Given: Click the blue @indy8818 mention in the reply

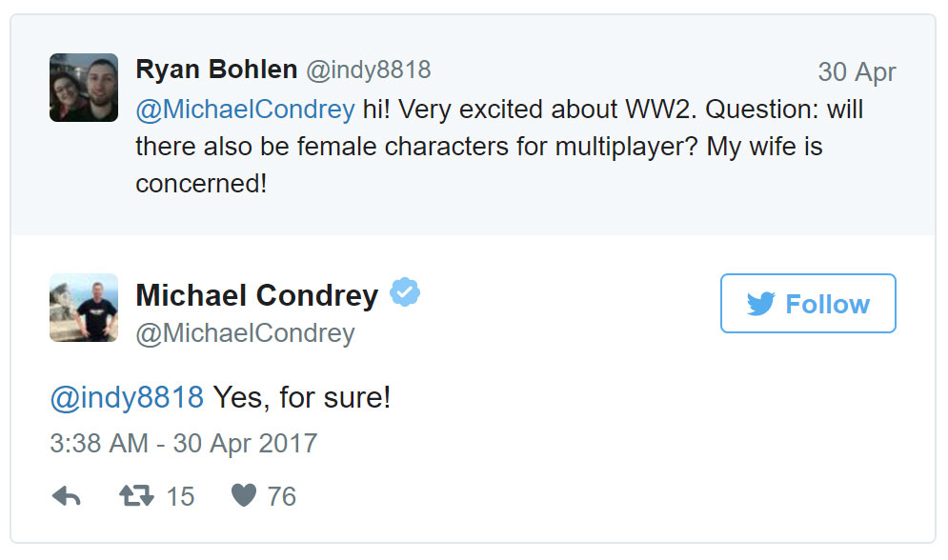Looking at the screenshot, I should click(x=127, y=397).
